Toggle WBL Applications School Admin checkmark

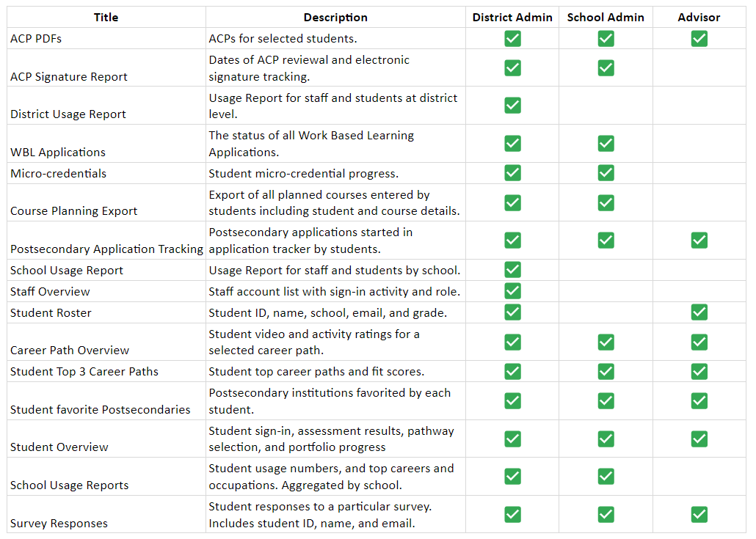(606, 143)
